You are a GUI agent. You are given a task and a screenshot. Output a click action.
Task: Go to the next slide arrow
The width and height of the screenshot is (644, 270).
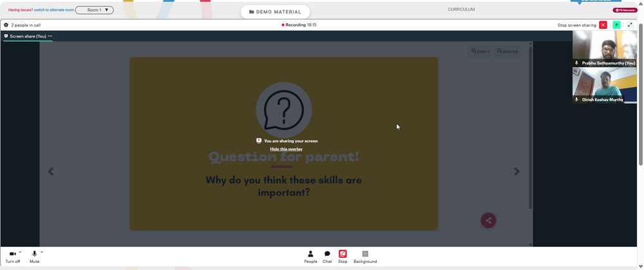[x=516, y=171]
